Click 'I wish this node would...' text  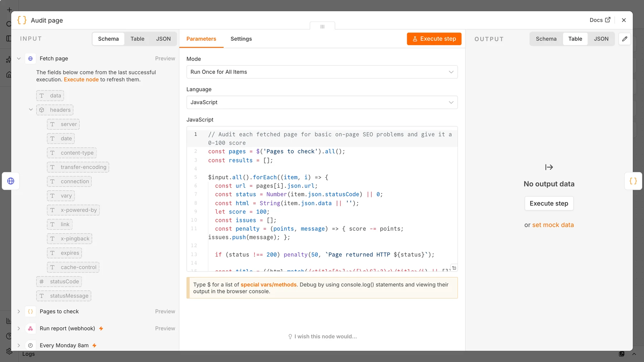click(x=326, y=337)
